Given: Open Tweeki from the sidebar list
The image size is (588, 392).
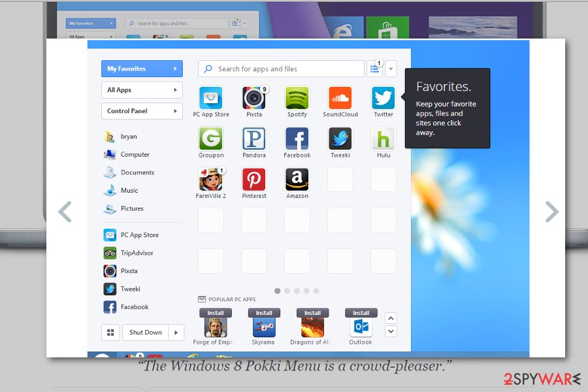Looking at the screenshot, I should click(122, 289).
